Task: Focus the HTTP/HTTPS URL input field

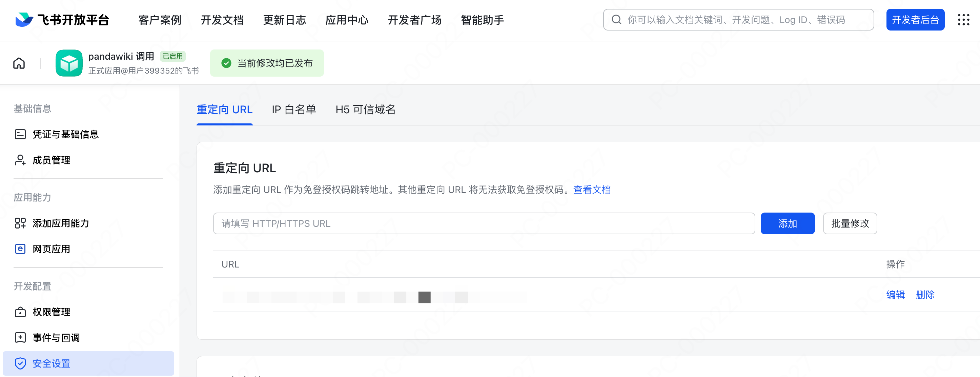Action: [x=484, y=223]
